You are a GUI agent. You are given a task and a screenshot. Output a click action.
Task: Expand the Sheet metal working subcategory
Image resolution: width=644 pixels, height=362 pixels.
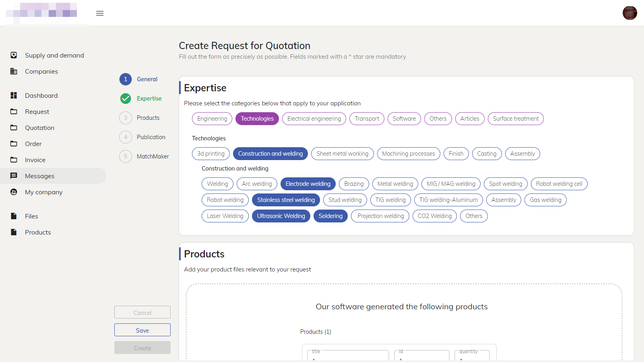coord(342,154)
